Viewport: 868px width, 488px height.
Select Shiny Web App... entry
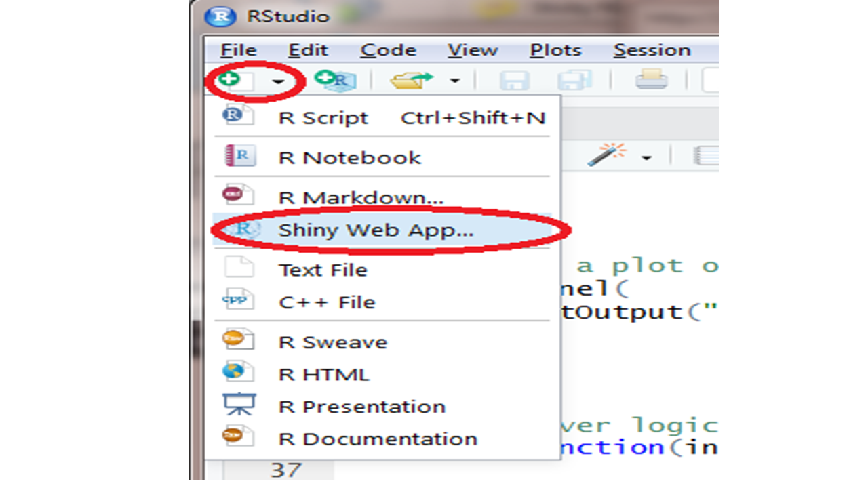click(382, 230)
